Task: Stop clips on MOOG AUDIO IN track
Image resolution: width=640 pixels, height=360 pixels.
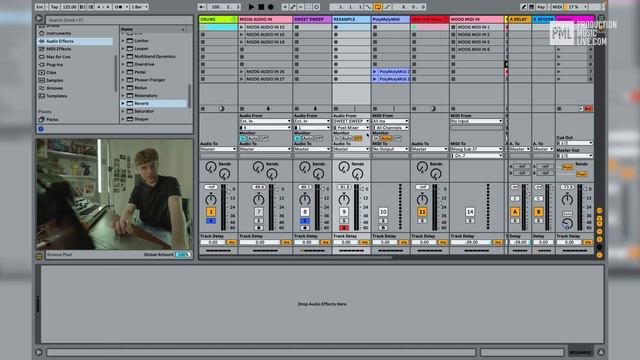Action: pos(242,109)
